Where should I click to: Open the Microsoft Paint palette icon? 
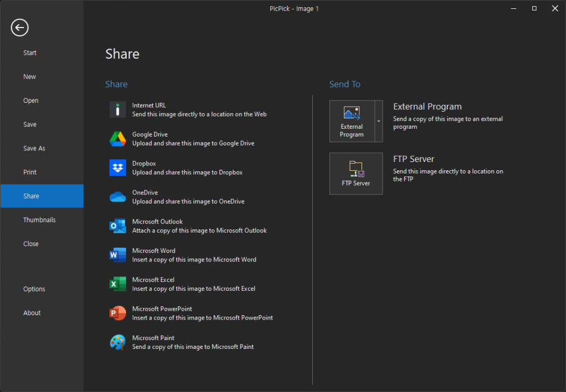click(118, 342)
